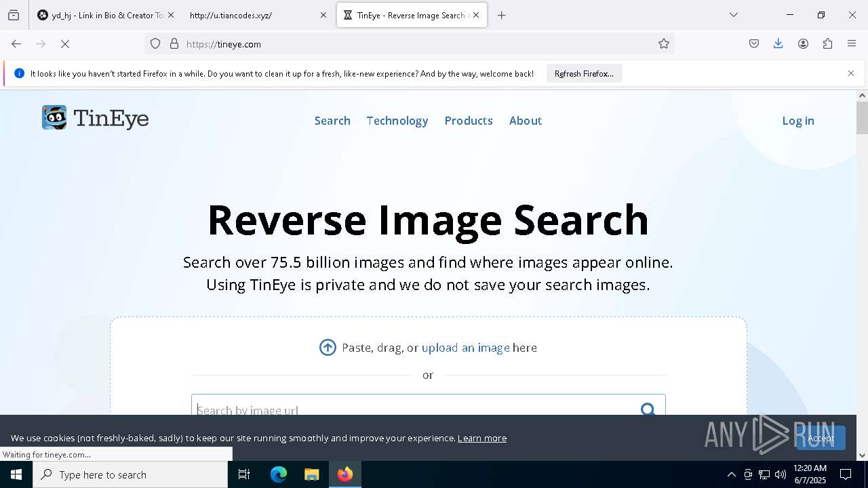This screenshot has height=488, width=868.
Task: Open File Explorer from taskbar
Action: tap(311, 474)
